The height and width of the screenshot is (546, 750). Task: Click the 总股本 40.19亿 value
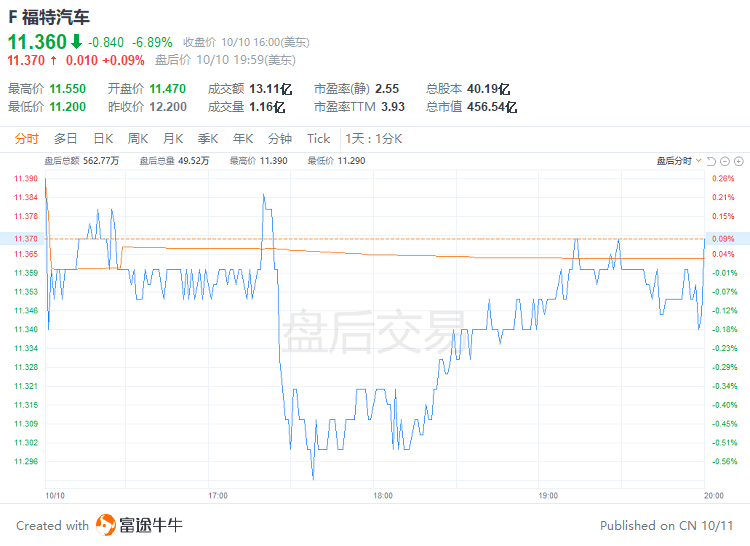point(488,89)
